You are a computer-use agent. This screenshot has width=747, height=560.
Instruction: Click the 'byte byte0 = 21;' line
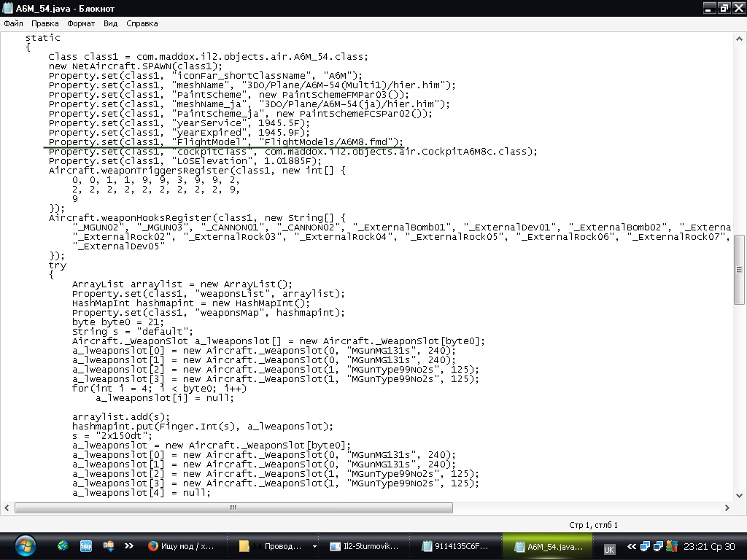[118, 322]
